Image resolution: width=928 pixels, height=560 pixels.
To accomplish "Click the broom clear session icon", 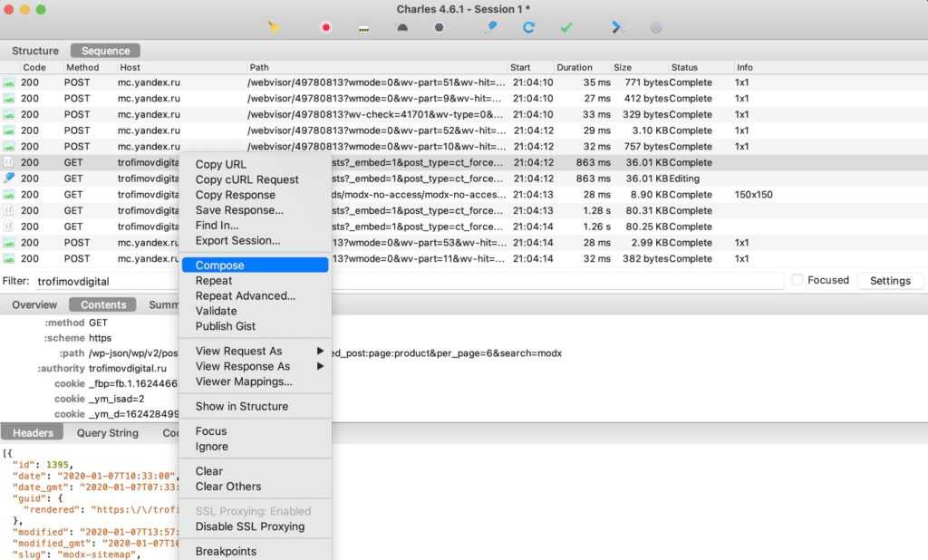I will [274, 27].
